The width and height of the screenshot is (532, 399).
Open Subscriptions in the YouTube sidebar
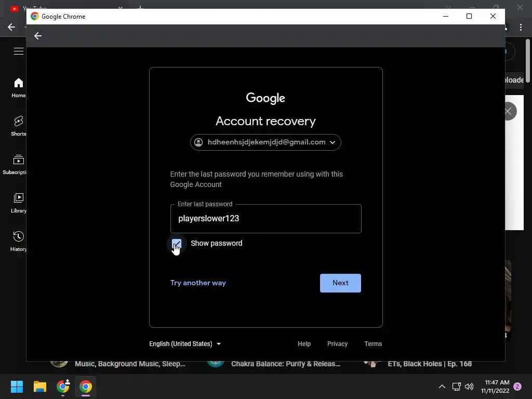[x=15, y=165]
